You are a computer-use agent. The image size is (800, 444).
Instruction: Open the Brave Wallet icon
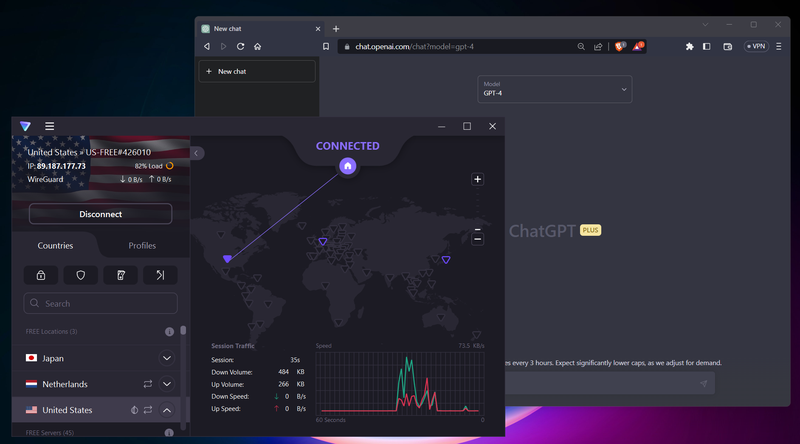point(728,46)
